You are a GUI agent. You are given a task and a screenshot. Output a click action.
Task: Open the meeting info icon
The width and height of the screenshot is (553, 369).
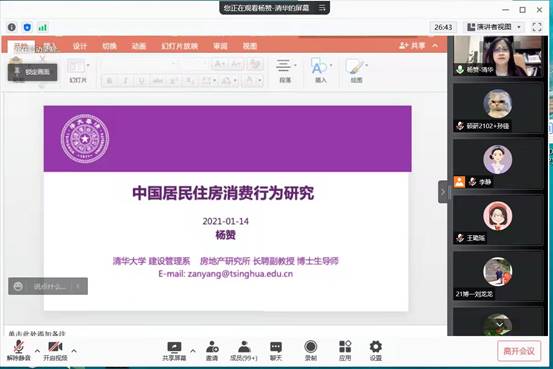(12, 27)
